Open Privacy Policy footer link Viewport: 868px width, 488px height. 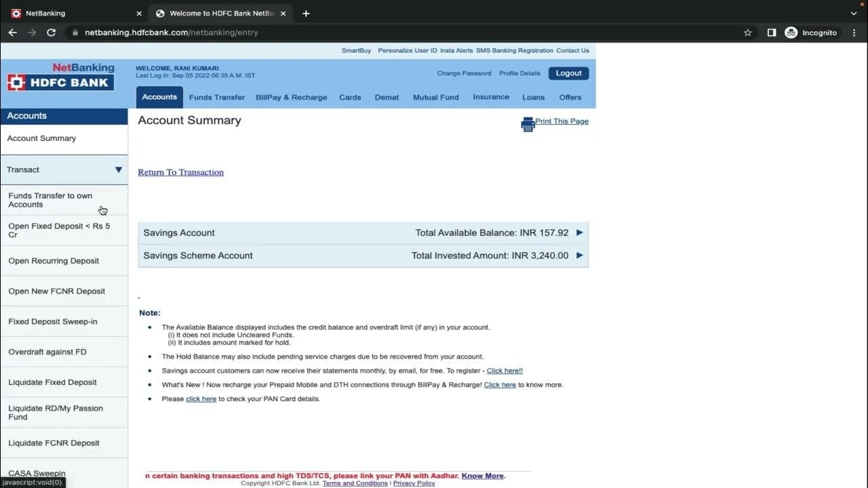(x=414, y=483)
